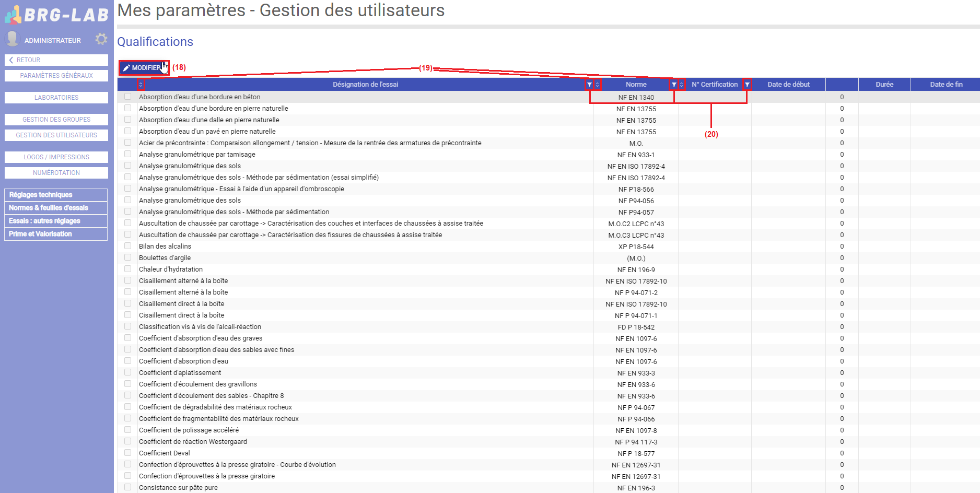Check Consistance sur pâte pure checkbox

[127, 487]
